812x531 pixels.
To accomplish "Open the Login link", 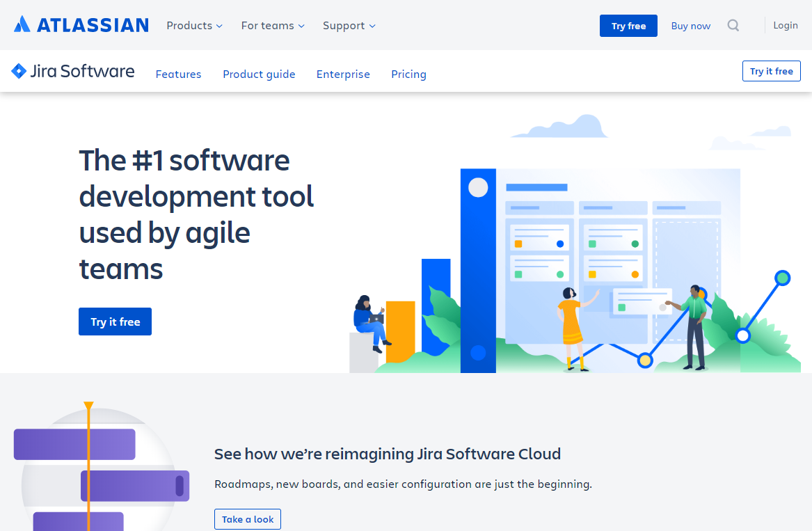I will pyautogui.click(x=785, y=25).
